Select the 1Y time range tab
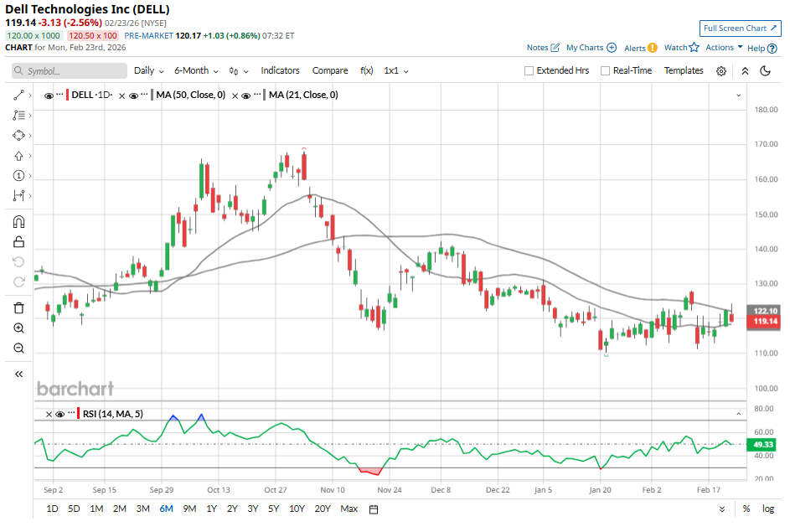The height and width of the screenshot is (532, 790). (x=210, y=509)
